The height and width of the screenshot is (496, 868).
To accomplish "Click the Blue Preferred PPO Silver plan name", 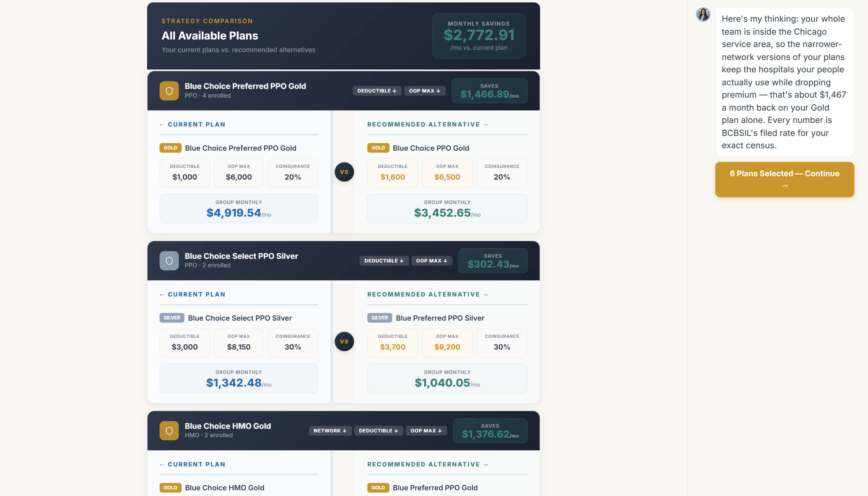I will coord(440,318).
